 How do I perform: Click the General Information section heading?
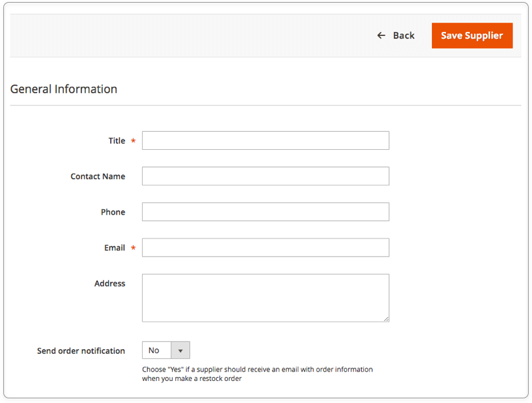(64, 89)
